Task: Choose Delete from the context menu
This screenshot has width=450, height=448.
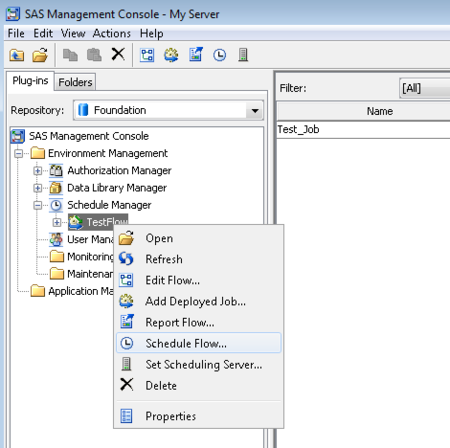Action: [x=198, y=385]
